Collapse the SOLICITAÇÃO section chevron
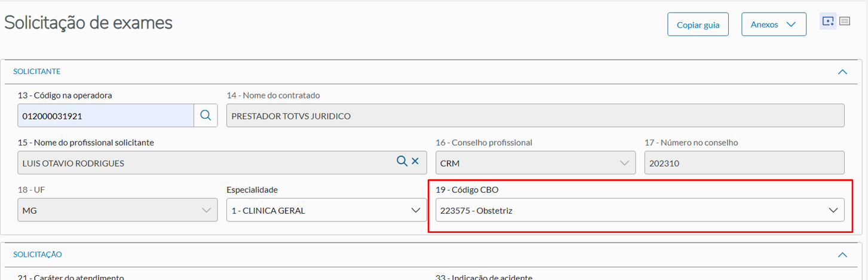The height and width of the screenshot is (280, 868). (x=842, y=255)
